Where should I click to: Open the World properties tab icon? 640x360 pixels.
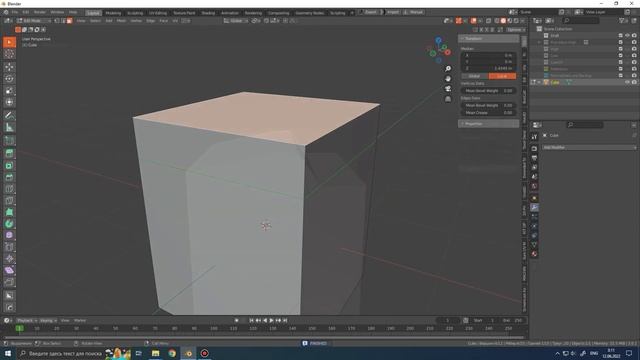coord(534,186)
